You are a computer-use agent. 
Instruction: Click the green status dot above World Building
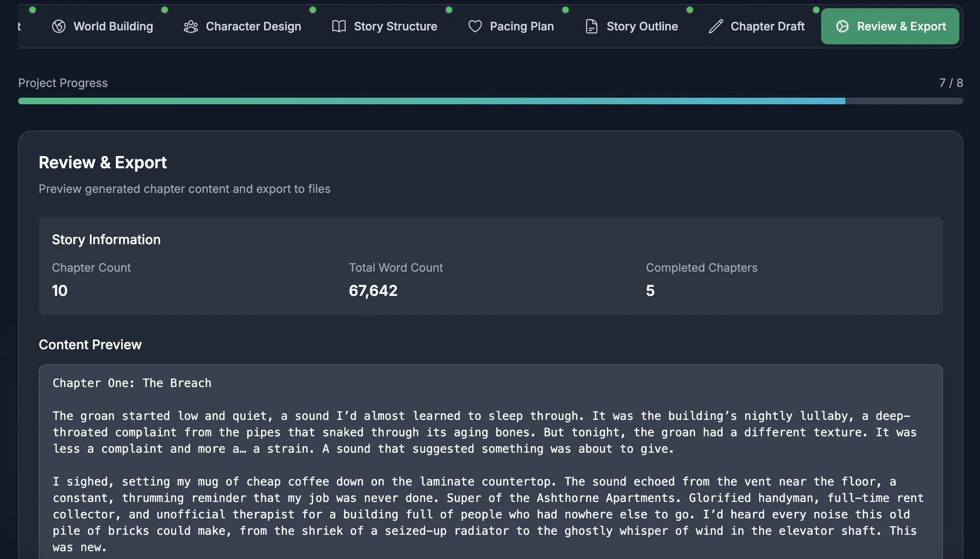click(166, 9)
